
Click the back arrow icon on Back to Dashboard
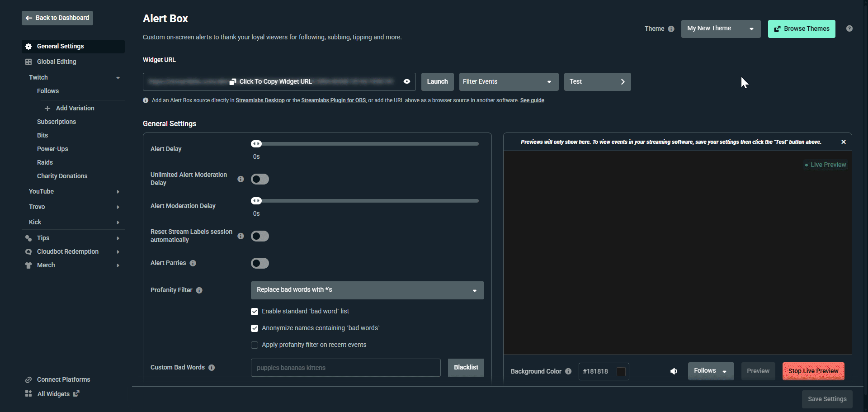(29, 18)
